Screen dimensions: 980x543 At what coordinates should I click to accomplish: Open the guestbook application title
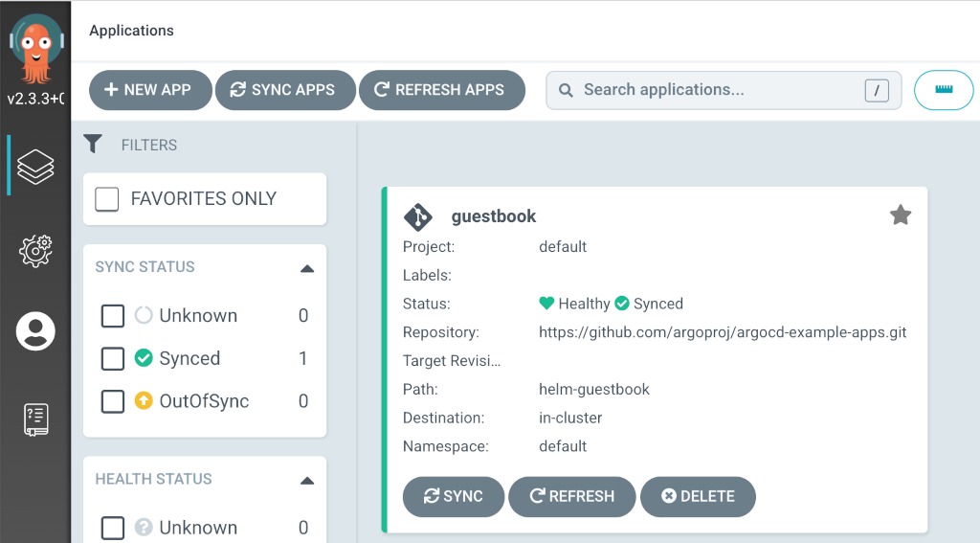(494, 216)
